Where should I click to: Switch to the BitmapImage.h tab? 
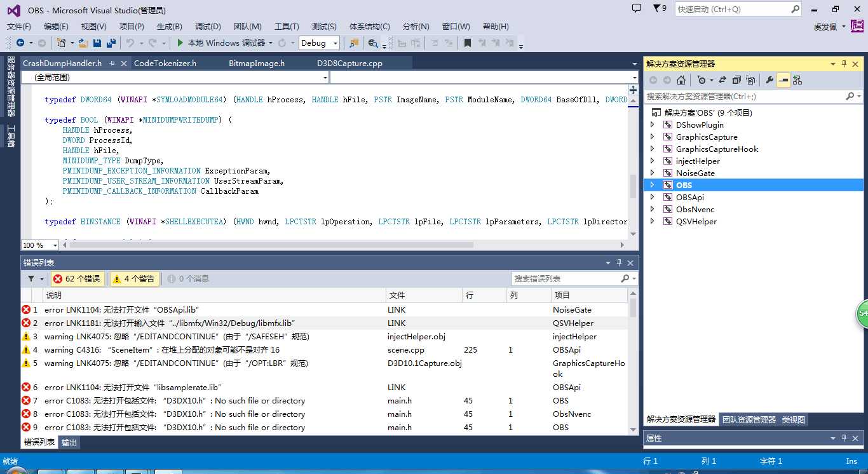click(257, 64)
